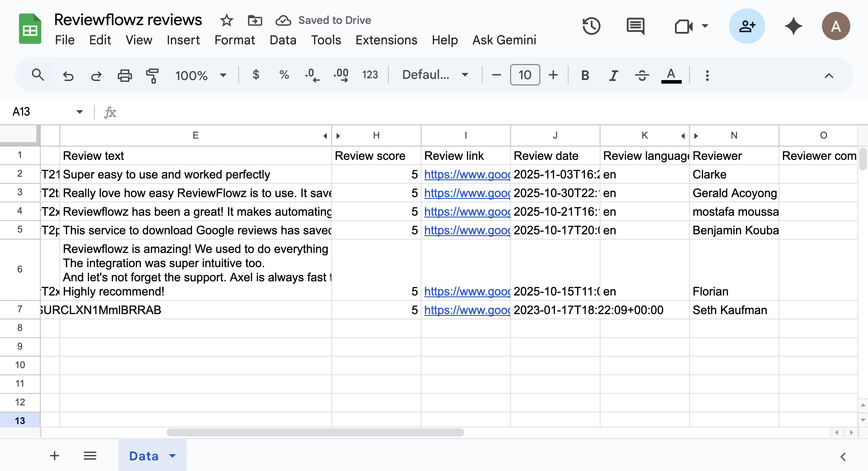Open the text color picker
Image resolution: width=868 pixels, height=471 pixels.
[671, 75]
